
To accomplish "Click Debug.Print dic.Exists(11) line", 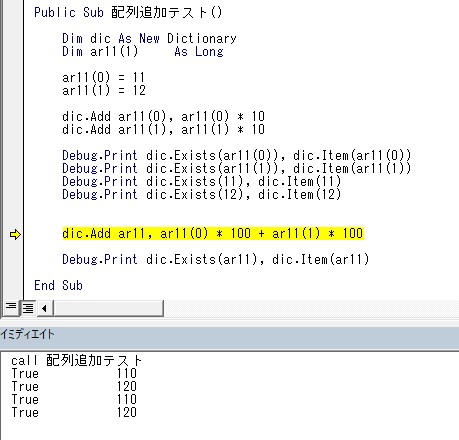I will point(202,182).
